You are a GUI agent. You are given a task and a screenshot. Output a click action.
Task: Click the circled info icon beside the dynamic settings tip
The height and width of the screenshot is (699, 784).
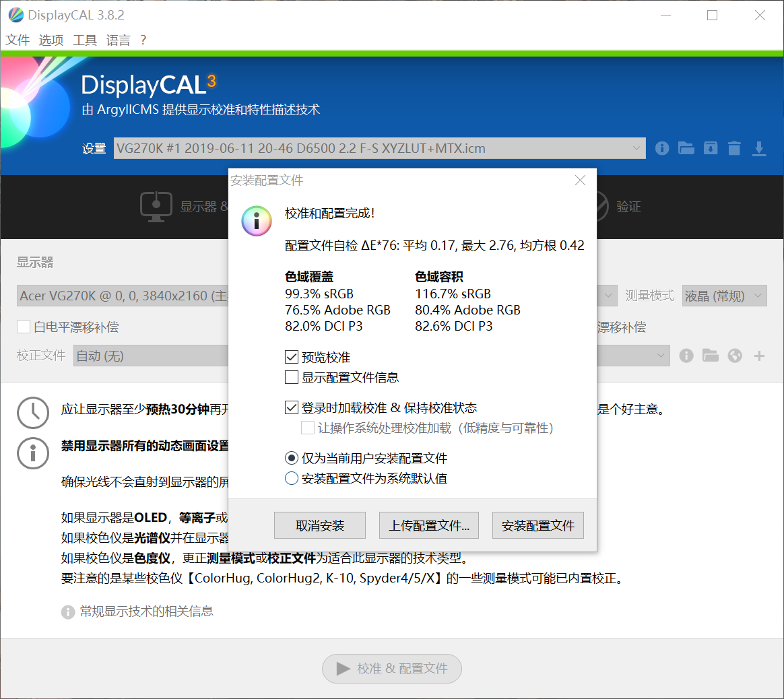33,453
